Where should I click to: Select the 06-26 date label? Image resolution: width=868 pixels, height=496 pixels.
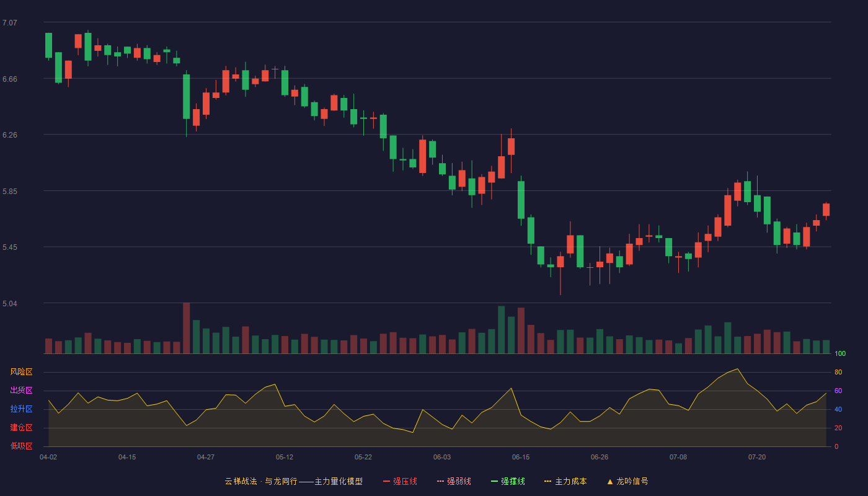coord(600,457)
